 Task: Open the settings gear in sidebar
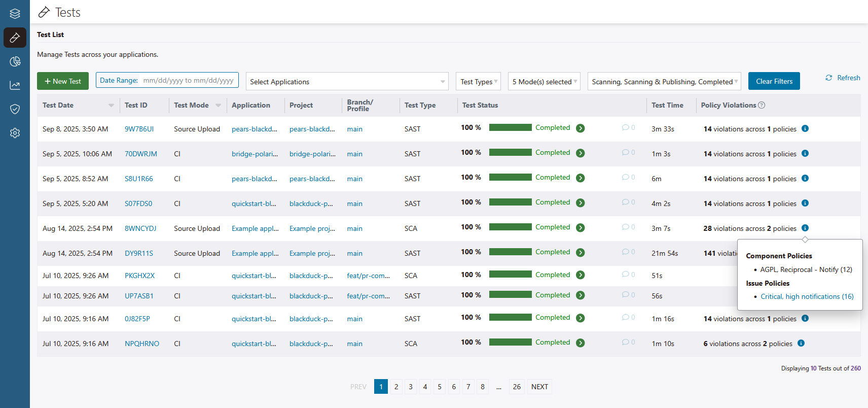click(15, 133)
